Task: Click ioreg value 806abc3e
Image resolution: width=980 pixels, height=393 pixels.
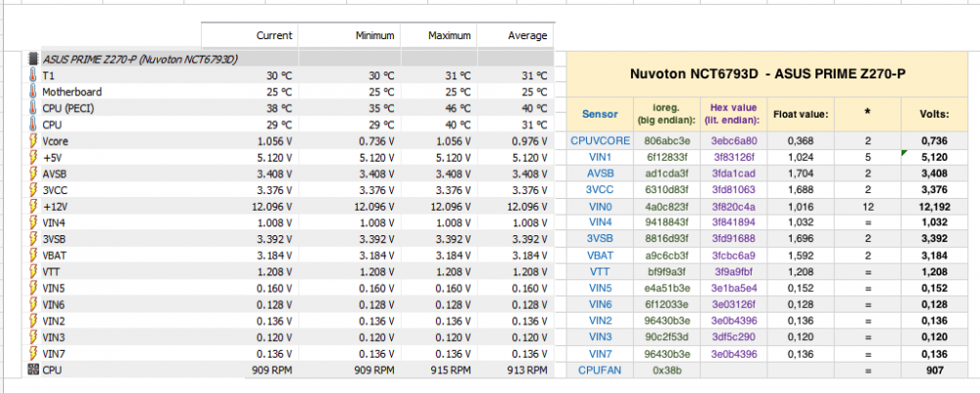Action: point(666,140)
